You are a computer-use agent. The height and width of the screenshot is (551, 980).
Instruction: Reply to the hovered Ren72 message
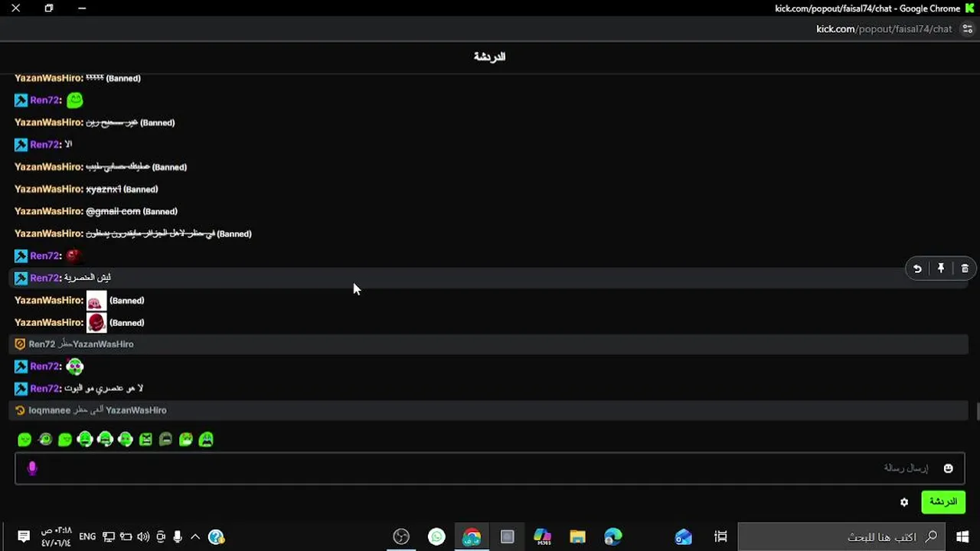[x=917, y=269]
